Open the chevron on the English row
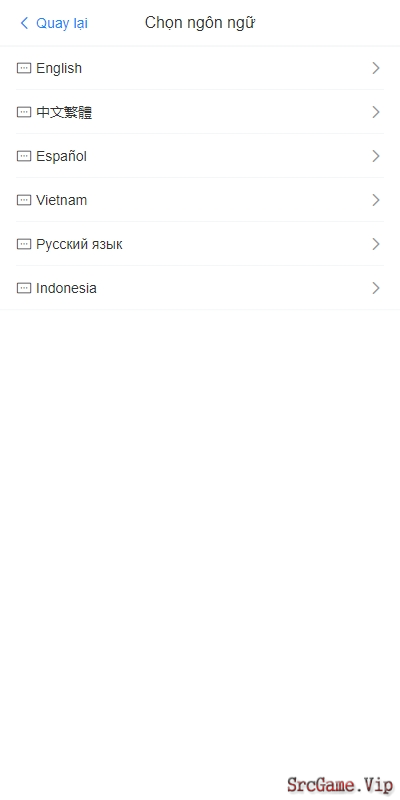The width and height of the screenshot is (400, 800). pyautogui.click(x=376, y=68)
